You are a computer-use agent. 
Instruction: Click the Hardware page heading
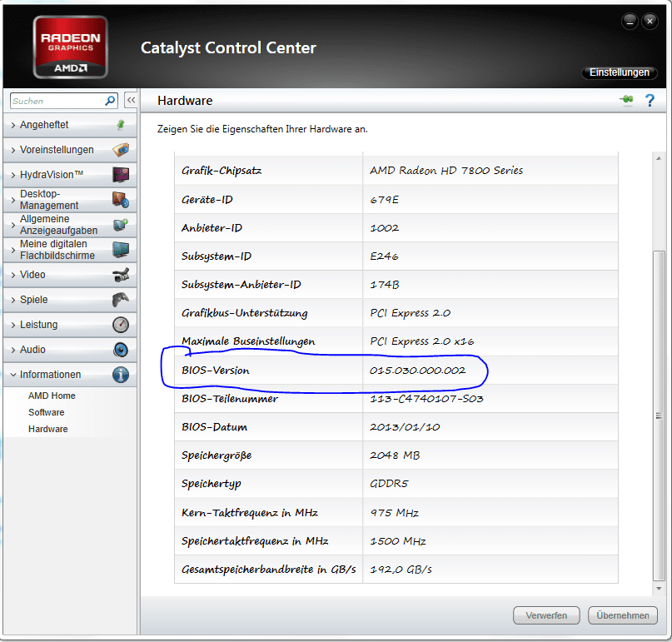tap(185, 101)
